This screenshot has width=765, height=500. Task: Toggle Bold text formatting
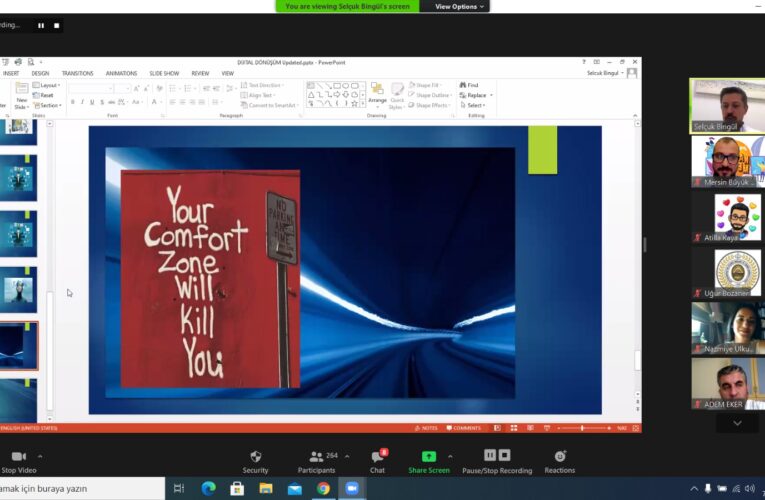click(x=73, y=102)
